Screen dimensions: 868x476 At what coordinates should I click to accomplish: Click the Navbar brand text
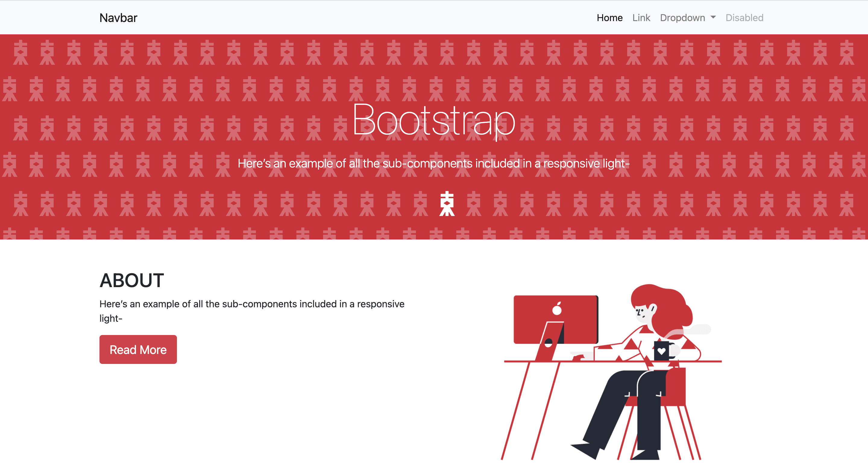[118, 17]
